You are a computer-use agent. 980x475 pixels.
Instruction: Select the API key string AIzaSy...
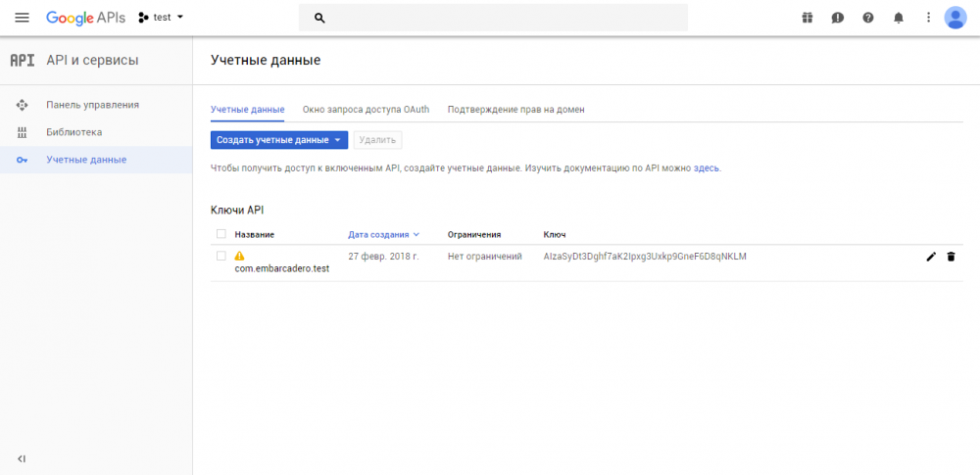[645, 257]
